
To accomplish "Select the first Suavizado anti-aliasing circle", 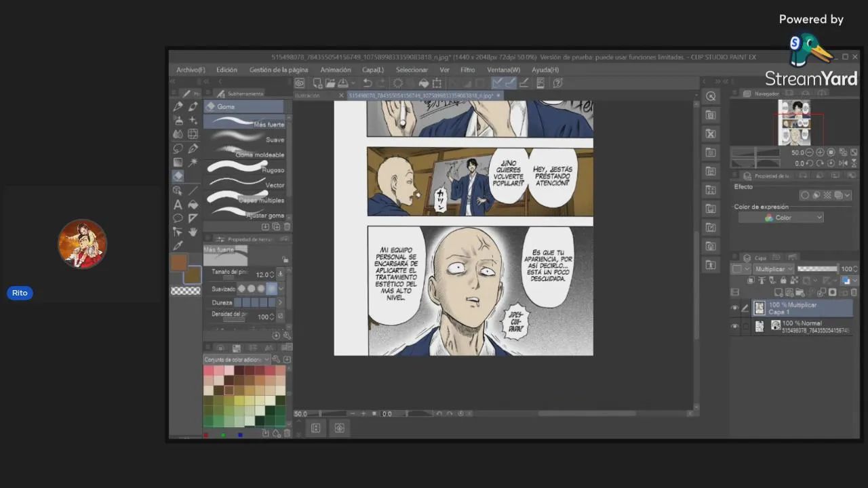I will point(241,289).
